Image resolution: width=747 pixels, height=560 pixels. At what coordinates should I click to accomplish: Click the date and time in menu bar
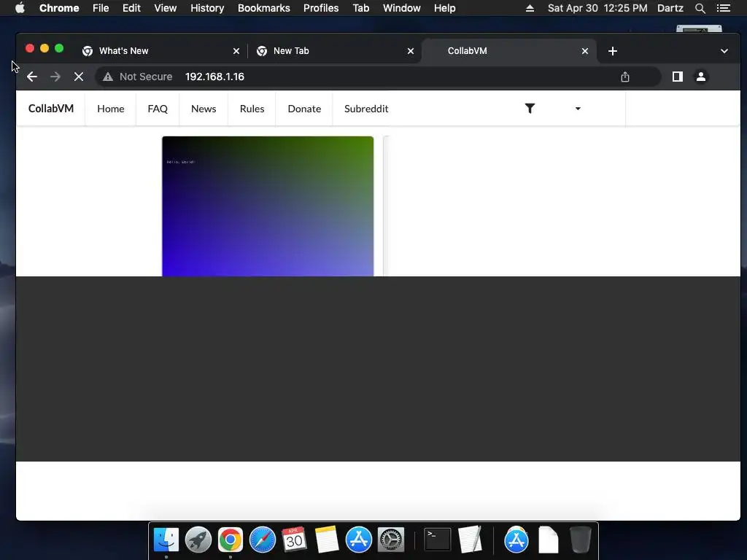click(x=597, y=8)
